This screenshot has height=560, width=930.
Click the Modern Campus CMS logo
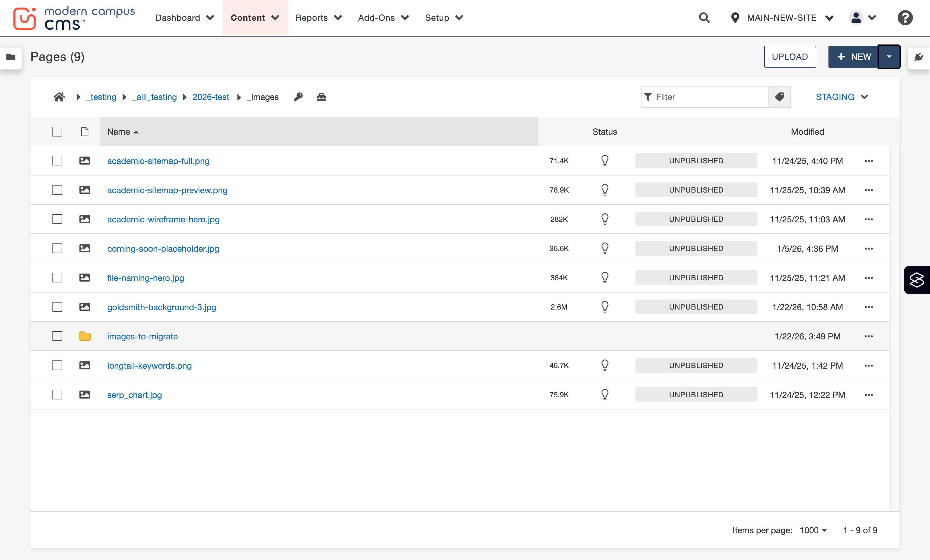[74, 18]
